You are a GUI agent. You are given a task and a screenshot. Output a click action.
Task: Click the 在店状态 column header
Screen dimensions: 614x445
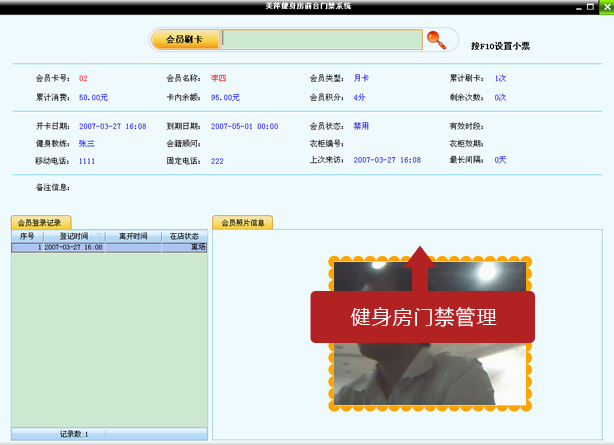pyautogui.click(x=184, y=236)
